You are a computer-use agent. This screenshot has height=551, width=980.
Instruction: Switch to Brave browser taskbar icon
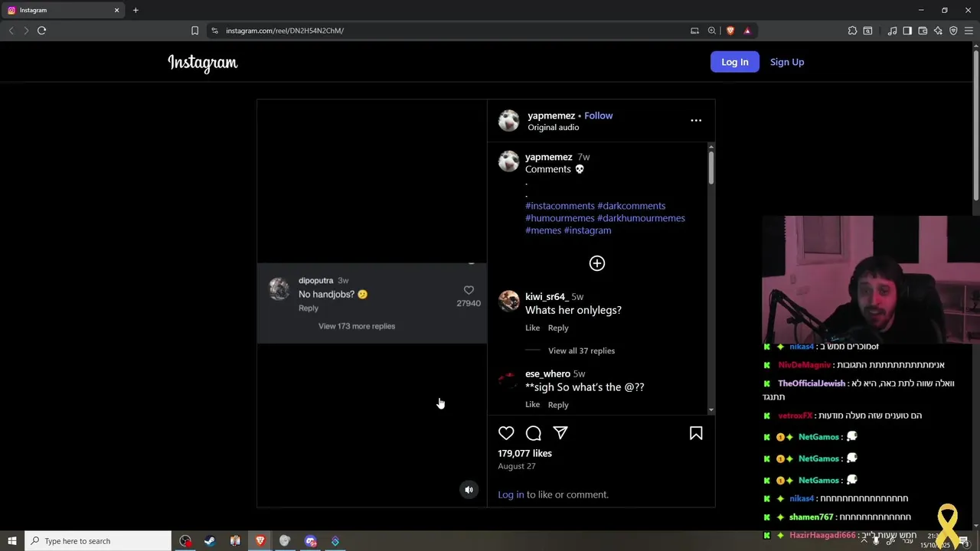point(260,541)
